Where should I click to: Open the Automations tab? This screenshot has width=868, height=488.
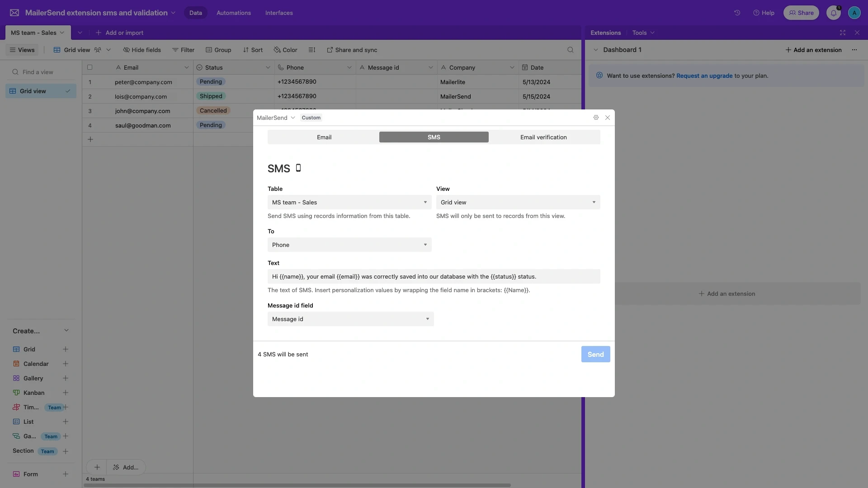tap(233, 13)
